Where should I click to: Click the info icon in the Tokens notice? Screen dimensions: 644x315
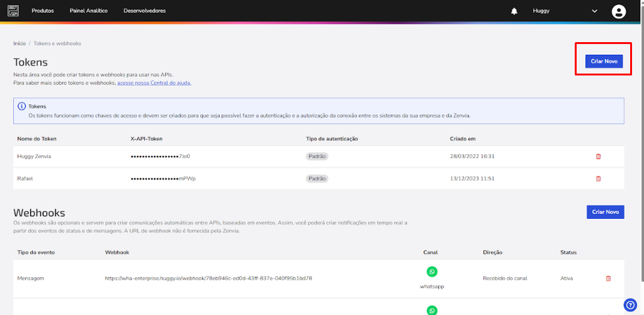21,106
